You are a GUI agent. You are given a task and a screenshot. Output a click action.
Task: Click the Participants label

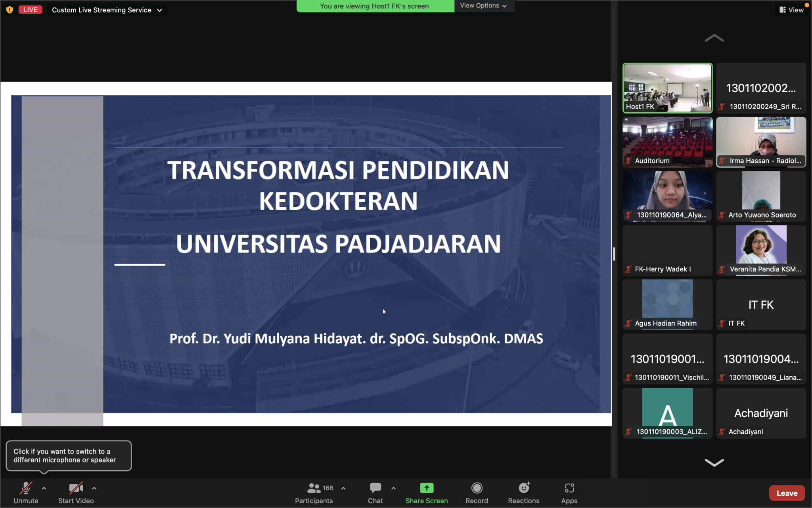tap(314, 501)
